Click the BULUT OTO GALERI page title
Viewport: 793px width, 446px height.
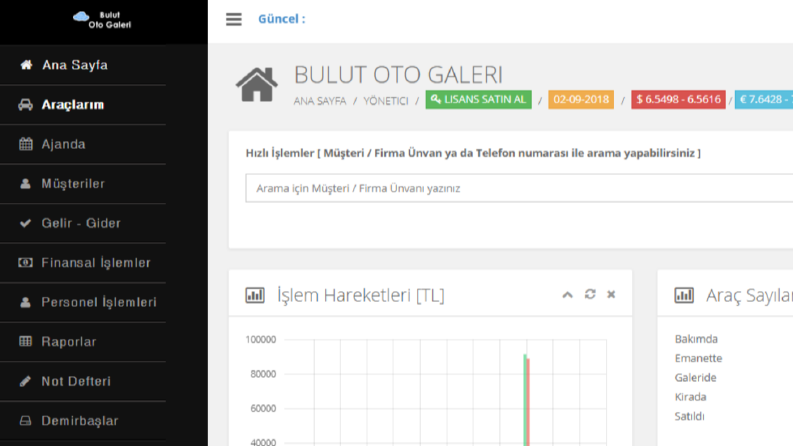399,75
